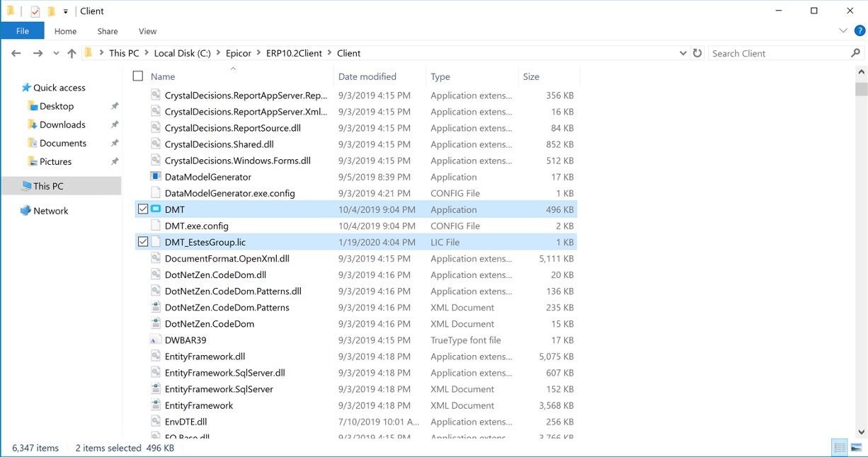This screenshot has width=868, height=457.
Task: Click the New folder quick access icon
Action: tap(52, 11)
